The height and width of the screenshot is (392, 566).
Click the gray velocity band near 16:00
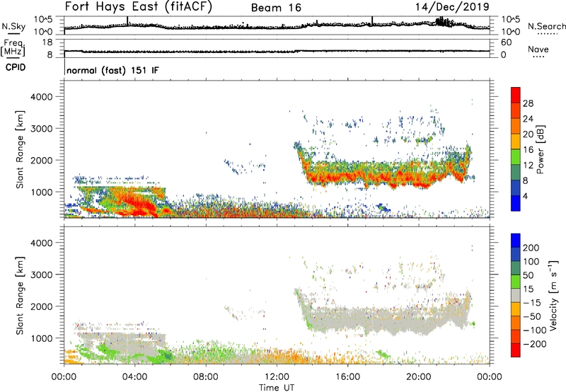347,319
